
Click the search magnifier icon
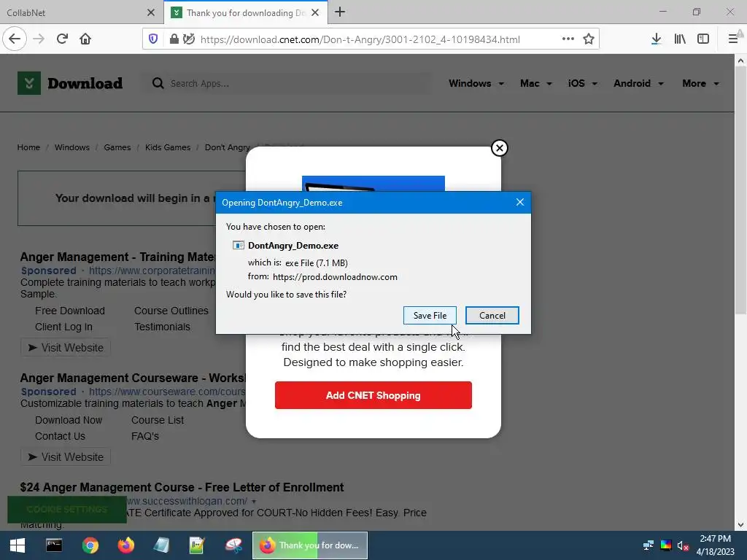click(158, 83)
